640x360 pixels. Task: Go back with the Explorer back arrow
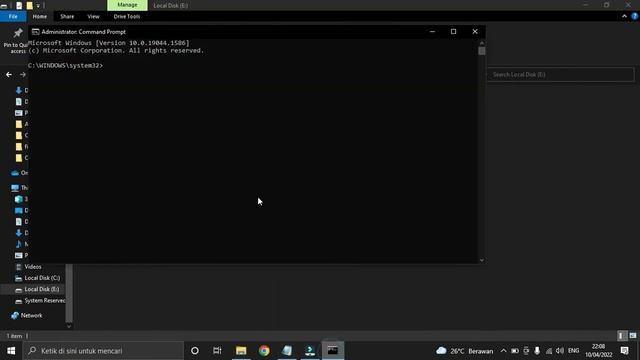9,75
